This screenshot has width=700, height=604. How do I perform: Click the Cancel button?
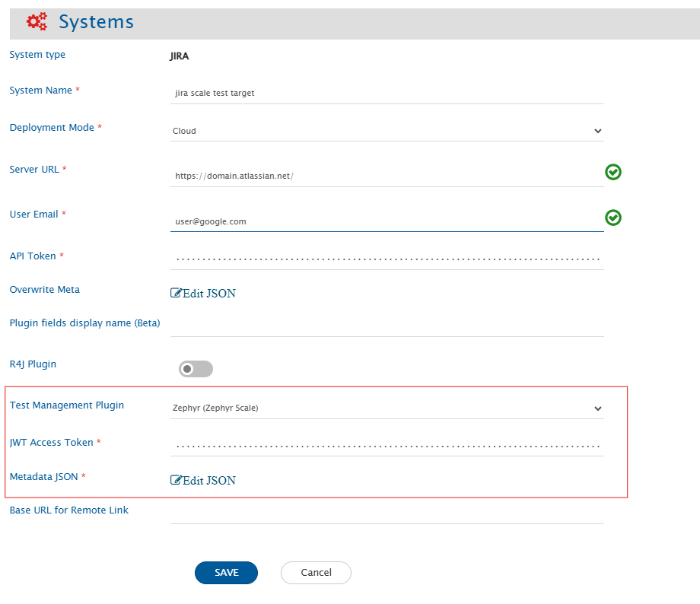coord(316,573)
